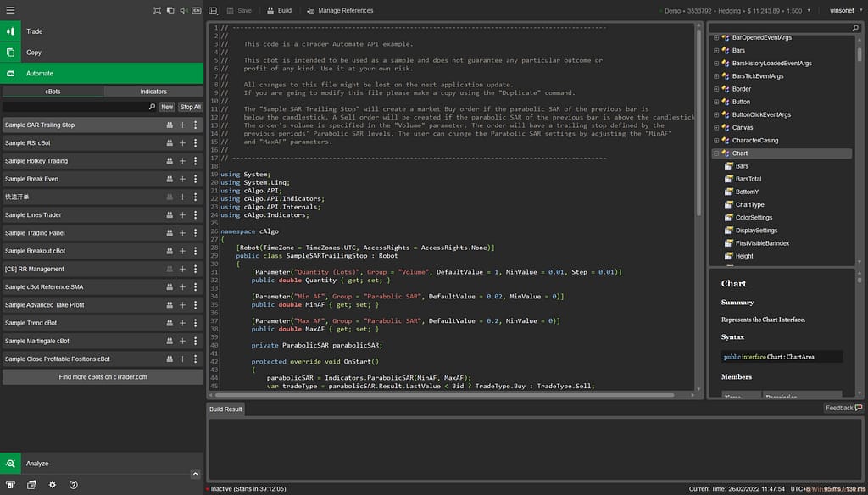Toggle the editor layout panel icon
Viewport: 868px width, 495px height.
click(214, 10)
